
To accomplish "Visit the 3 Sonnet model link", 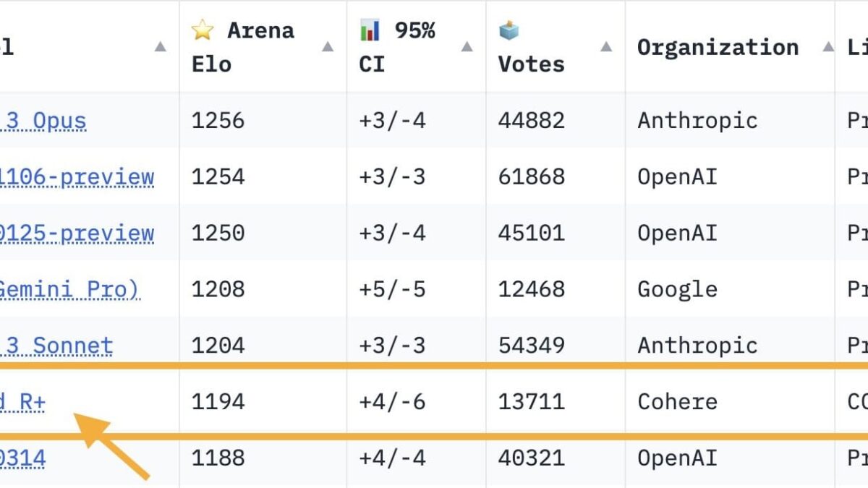I will (x=56, y=346).
